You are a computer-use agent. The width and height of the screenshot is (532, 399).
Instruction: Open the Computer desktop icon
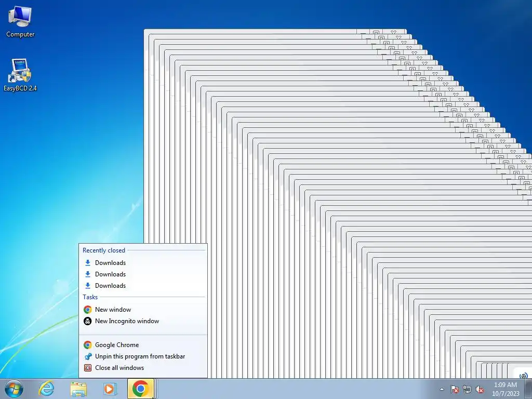coord(20,22)
